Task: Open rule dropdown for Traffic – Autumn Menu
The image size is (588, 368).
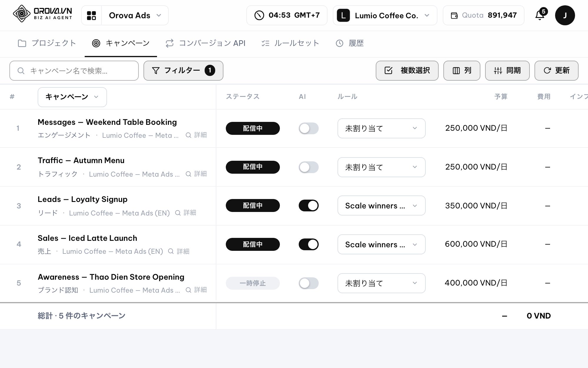Action: [381, 167]
